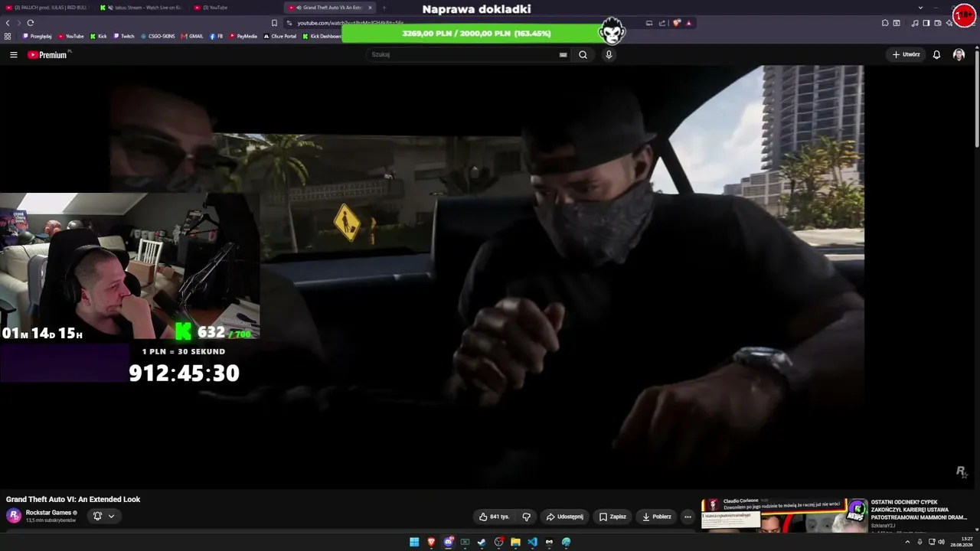980x551 pixels.
Task: Save video with the Zapisz button
Action: coord(612,517)
